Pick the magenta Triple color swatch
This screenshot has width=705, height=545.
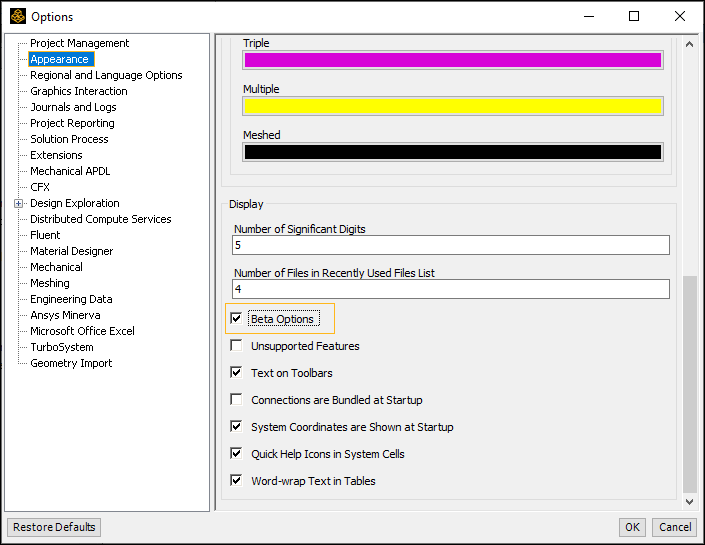pos(452,60)
